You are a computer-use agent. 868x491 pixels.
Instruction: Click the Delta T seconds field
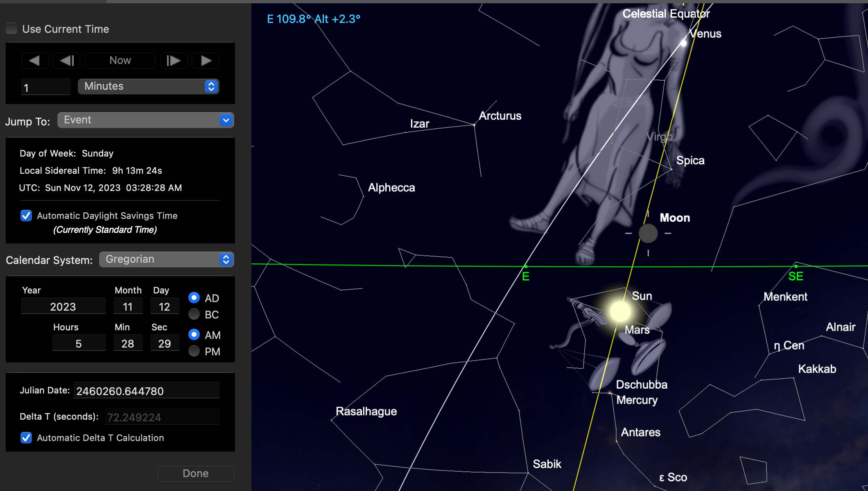(162, 417)
